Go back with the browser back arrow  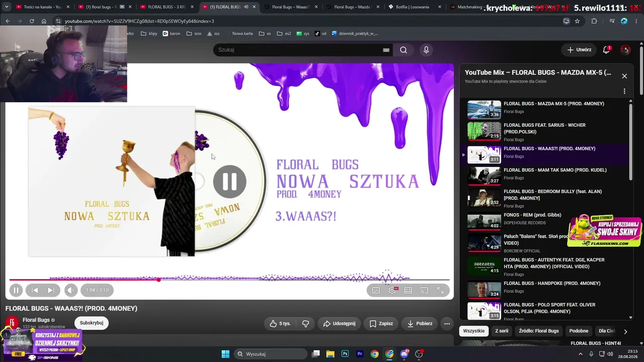click(8, 21)
